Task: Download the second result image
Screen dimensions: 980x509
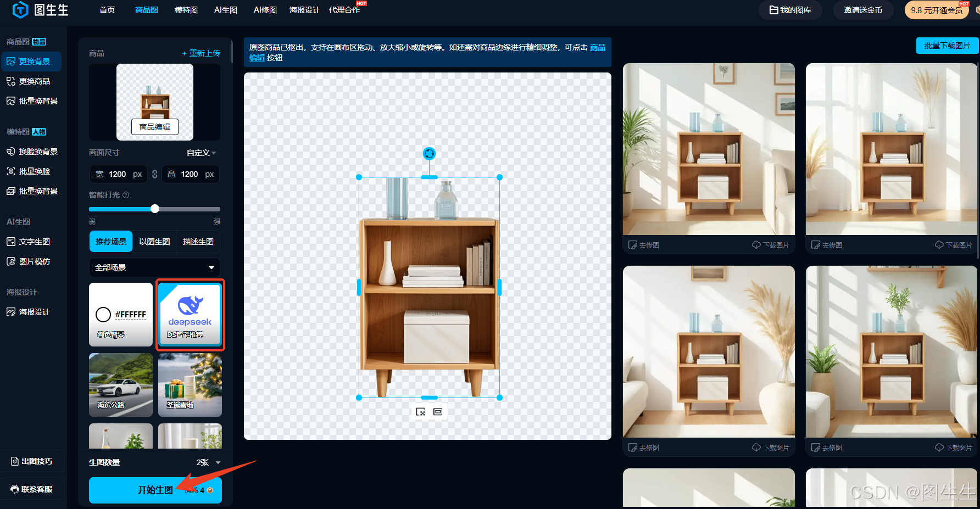Action: [953, 245]
